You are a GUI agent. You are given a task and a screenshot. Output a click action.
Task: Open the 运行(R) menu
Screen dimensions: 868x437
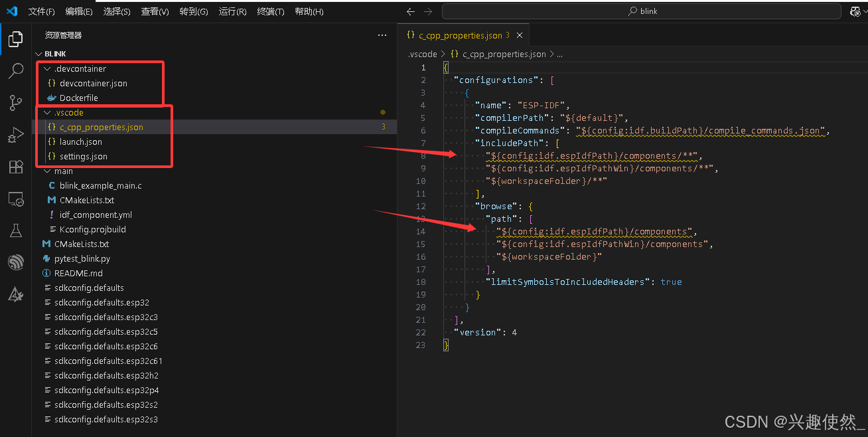point(232,11)
